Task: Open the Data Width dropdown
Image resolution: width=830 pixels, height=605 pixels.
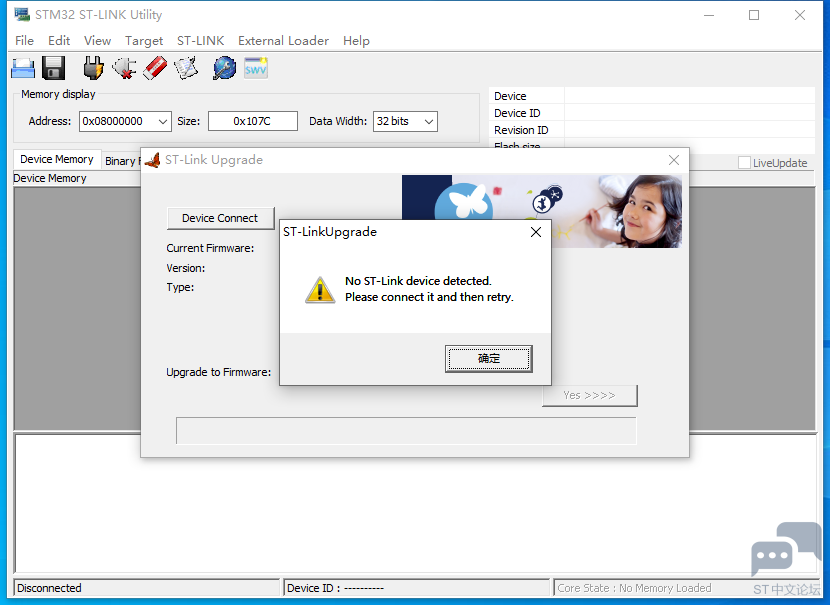Action: 405,121
